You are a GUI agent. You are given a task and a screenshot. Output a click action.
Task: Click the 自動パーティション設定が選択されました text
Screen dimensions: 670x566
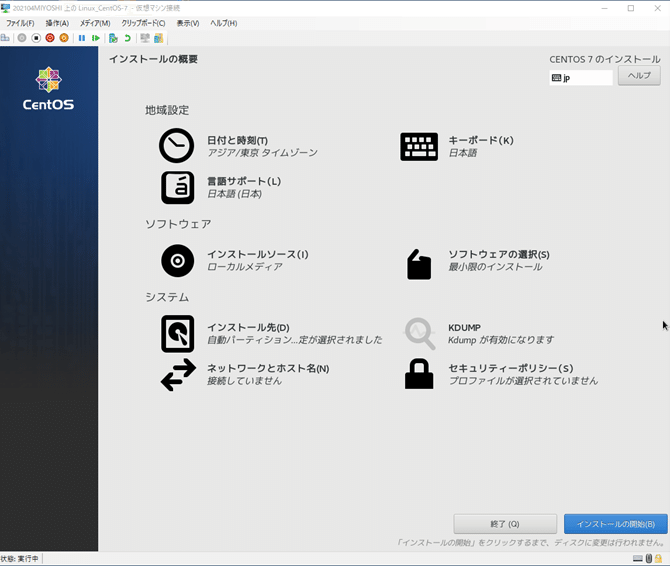pos(295,340)
